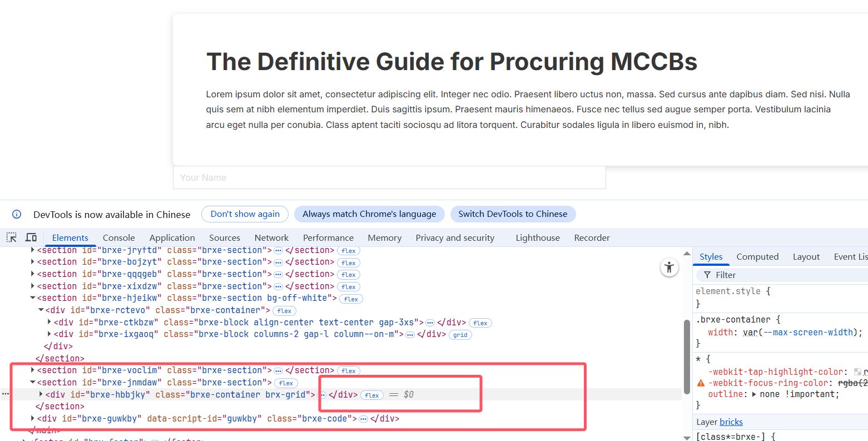
Task: Click the warning icon beside -webkit-focus-ring-color
Action: click(701, 383)
